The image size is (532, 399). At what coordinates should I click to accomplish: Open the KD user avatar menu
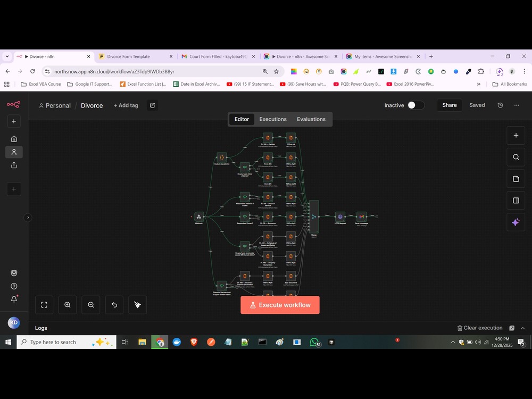[14, 323]
